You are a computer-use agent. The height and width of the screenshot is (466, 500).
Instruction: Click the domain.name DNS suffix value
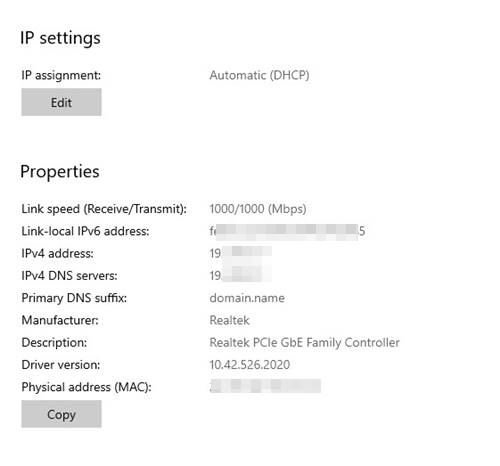[x=247, y=298]
